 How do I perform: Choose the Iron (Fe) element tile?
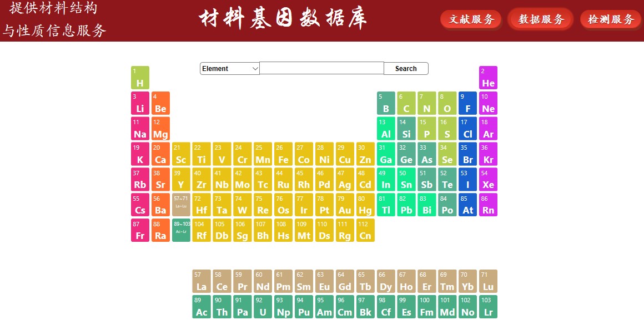[x=283, y=154]
